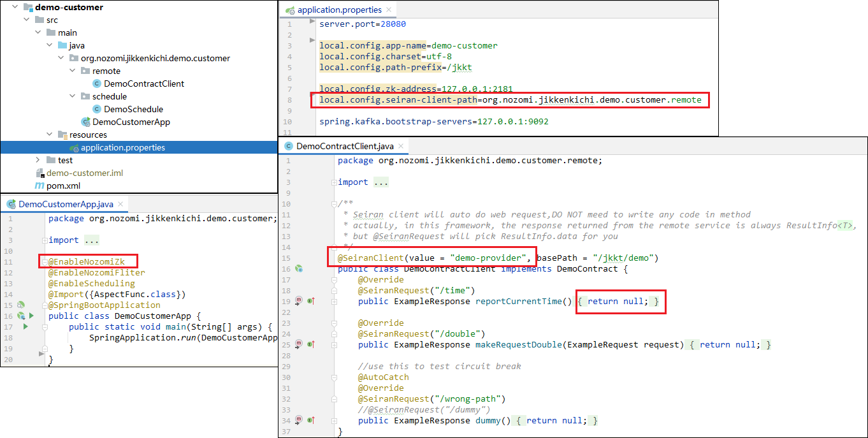Click implements-method gutter icon on makeRequestDouble line
This screenshot has height=438, width=868.
click(x=312, y=344)
